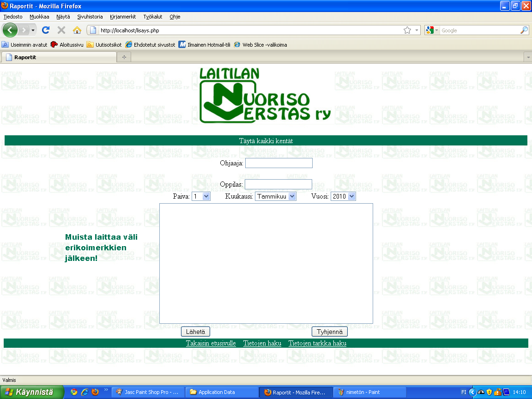Screen dimensions: 532x399
Task: Launch Chrome from quick launch
Action: [73, 392]
